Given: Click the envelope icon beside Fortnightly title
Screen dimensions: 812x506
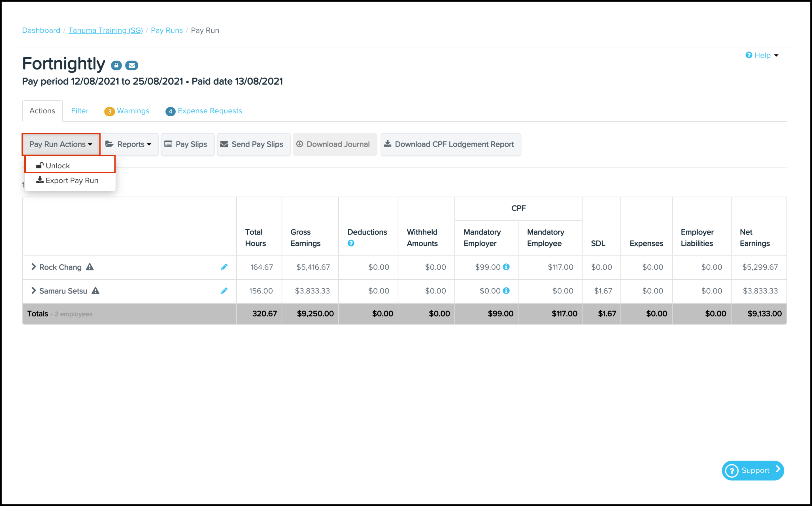Looking at the screenshot, I should [131, 65].
